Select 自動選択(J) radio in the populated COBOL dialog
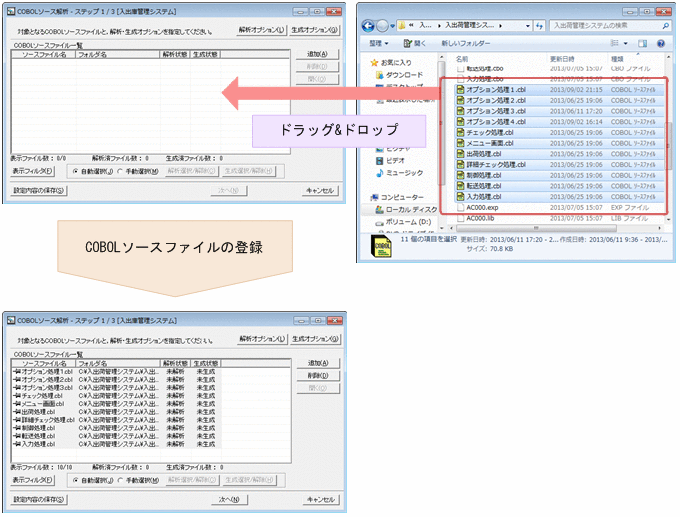The image size is (680, 517). (75, 480)
